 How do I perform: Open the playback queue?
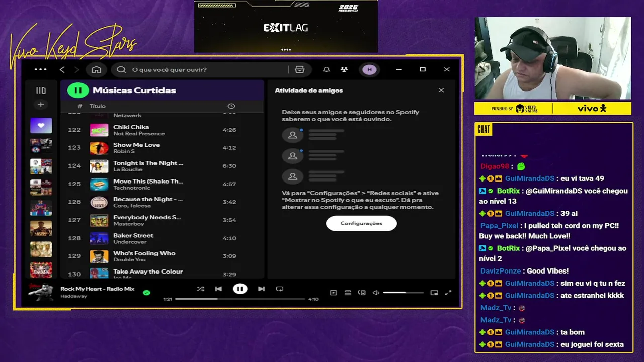pyautogui.click(x=348, y=293)
